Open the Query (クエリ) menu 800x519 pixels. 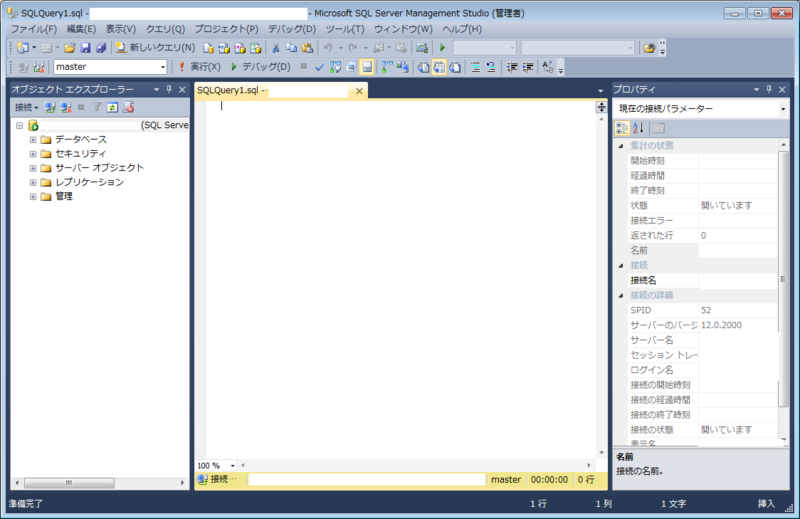pyautogui.click(x=165, y=29)
